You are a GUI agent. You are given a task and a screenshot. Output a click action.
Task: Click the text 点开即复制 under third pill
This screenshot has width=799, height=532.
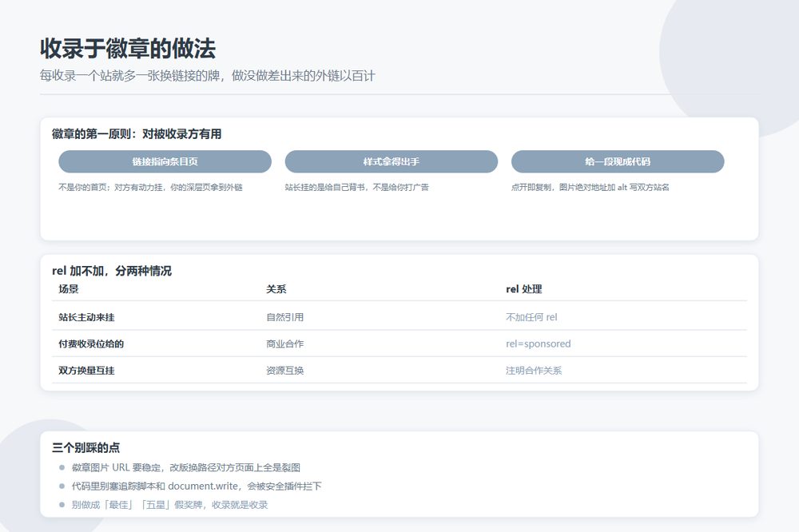590,188
